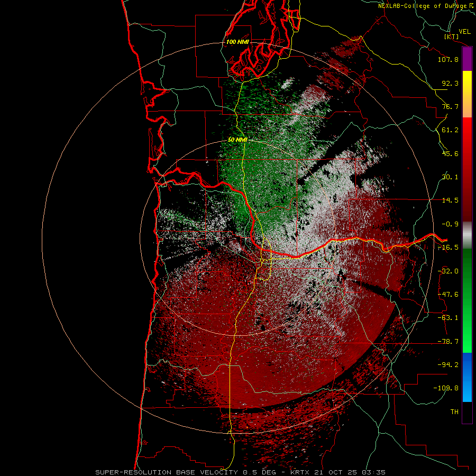This screenshot has width=476, height=476.
Task: Click the yellow segment of the color bar
Action: tap(467, 94)
